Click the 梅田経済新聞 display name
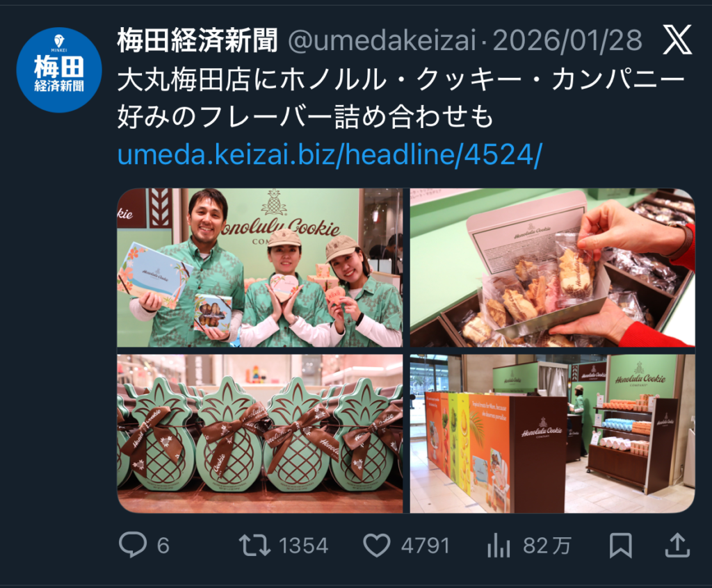This screenshot has width=712, height=588. (197, 40)
